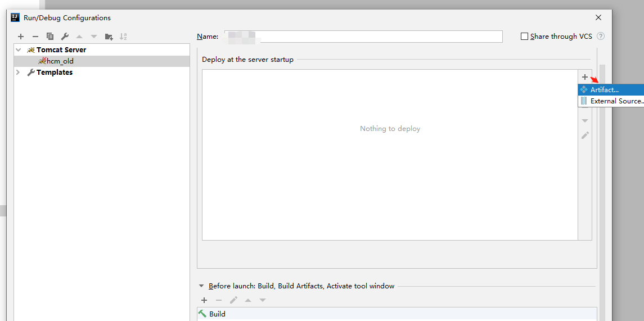
Task: Collapse the Before launch section
Action: [201, 286]
